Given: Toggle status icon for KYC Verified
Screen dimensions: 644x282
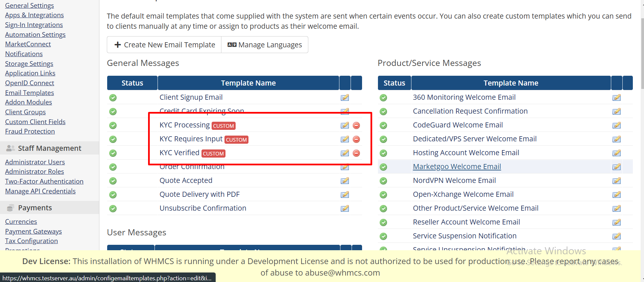Looking at the screenshot, I should click(x=113, y=153).
